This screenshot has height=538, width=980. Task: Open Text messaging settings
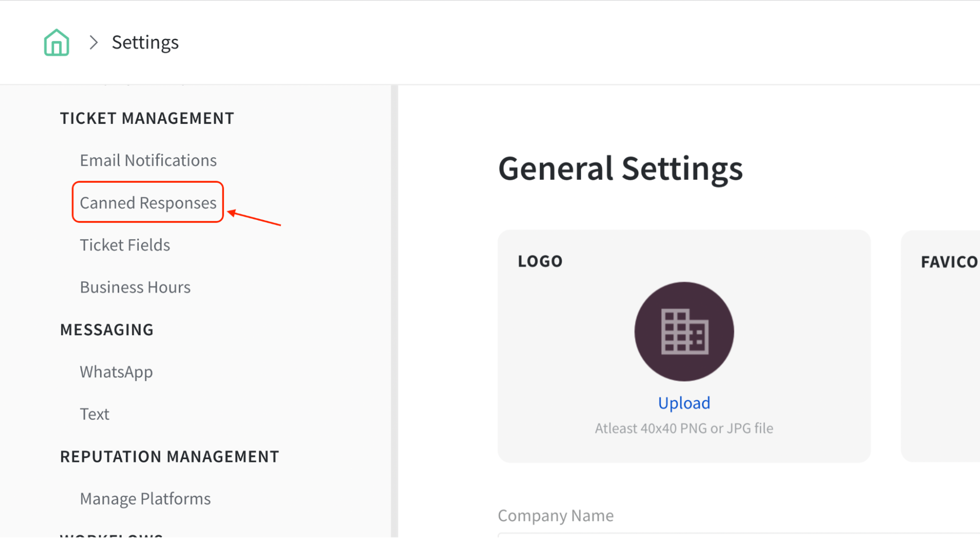click(95, 414)
